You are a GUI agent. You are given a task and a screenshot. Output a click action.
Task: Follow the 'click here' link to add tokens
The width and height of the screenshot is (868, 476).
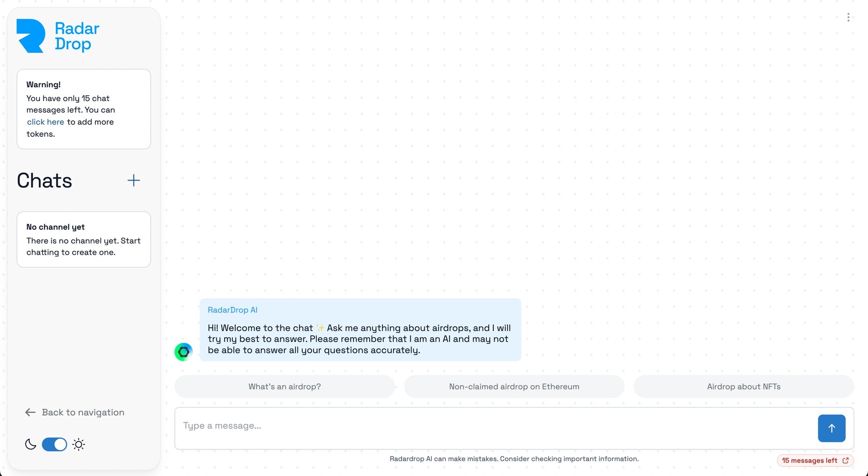(45, 122)
